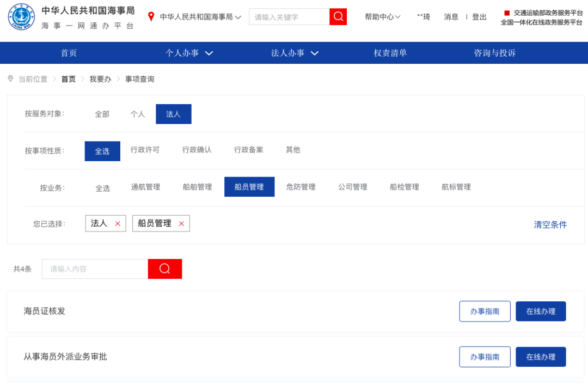
Task: Click 在线办理 for 海员证核发
Action: click(x=541, y=312)
